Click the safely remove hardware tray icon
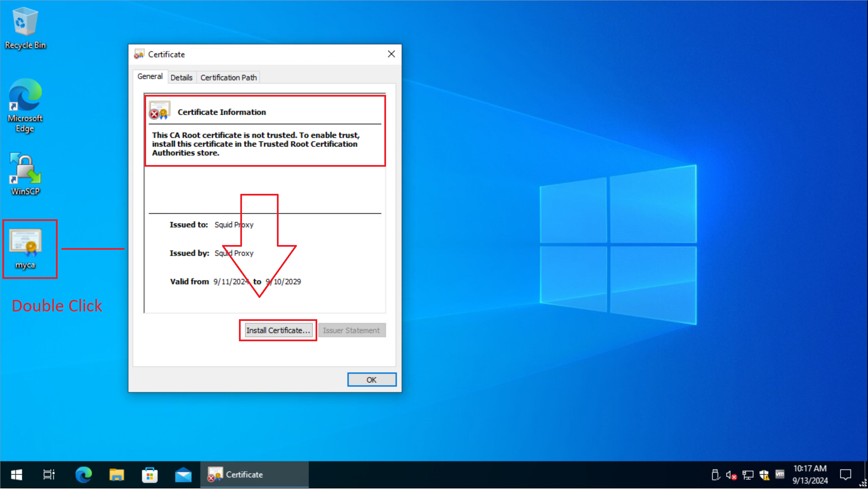This screenshot has height=489, width=868. point(715,475)
